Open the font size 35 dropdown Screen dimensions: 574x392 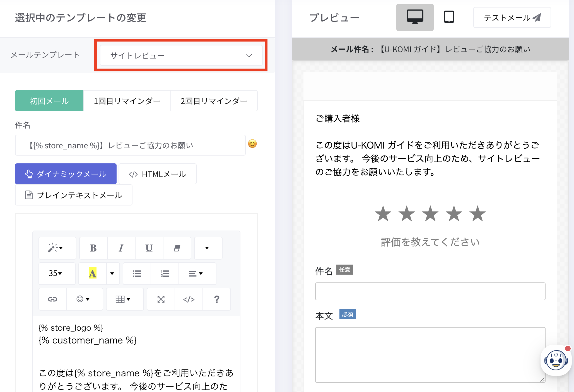[x=55, y=274]
